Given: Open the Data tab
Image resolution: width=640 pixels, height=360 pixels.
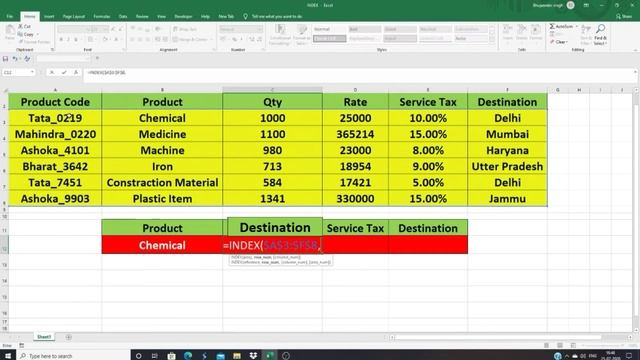Looking at the screenshot, I should [123, 16].
